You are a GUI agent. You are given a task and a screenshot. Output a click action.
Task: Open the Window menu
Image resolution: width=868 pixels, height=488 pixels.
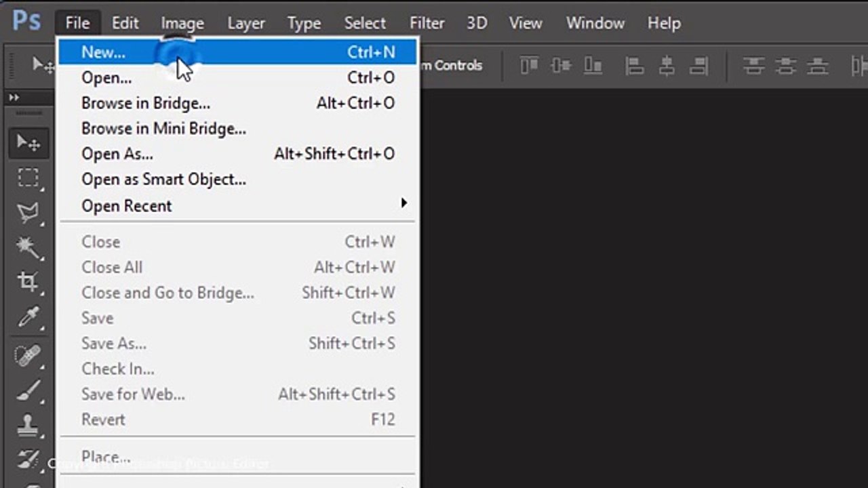[595, 23]
